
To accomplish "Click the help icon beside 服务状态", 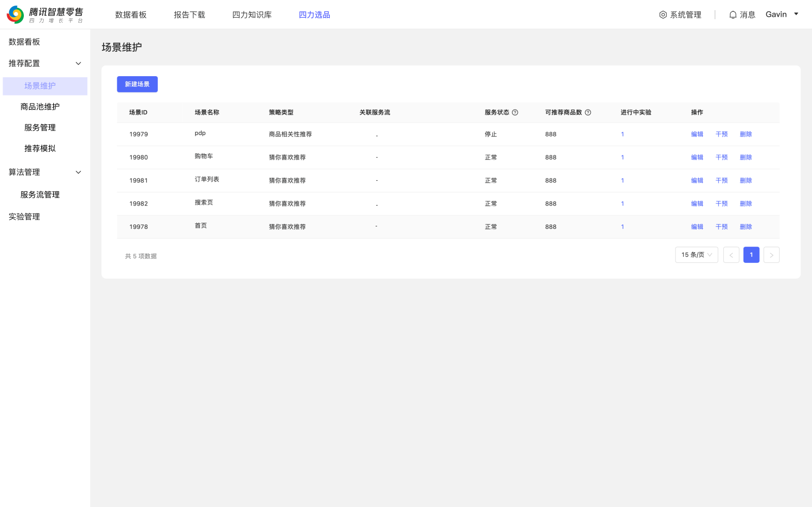I will pyautogui.click(x=515, y=113).
